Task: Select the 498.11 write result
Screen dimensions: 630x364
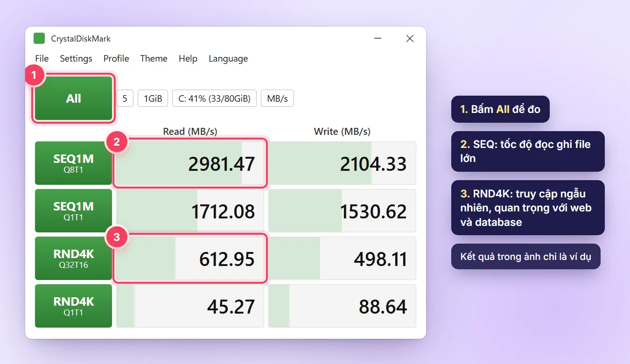Action: coord(343,259)
